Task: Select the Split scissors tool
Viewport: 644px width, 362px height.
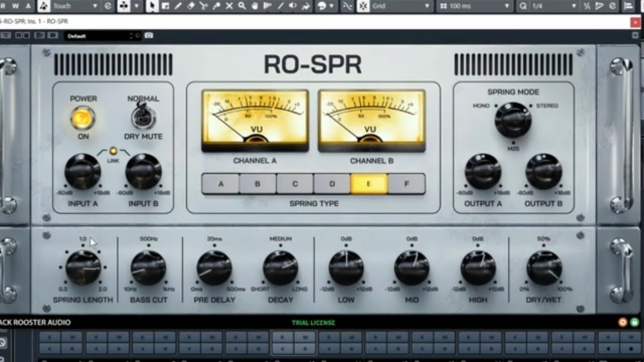Action: 203,6
